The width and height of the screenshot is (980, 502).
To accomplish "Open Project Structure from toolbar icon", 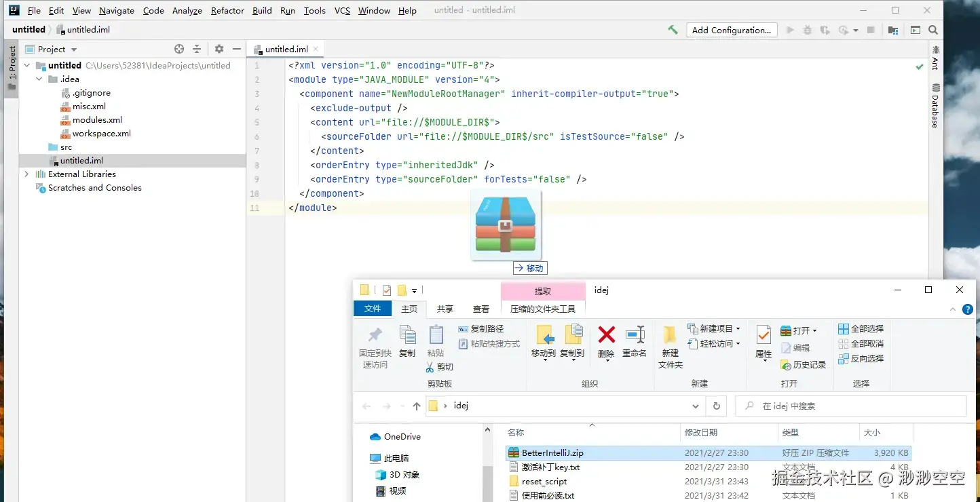I will pos(893,30).
